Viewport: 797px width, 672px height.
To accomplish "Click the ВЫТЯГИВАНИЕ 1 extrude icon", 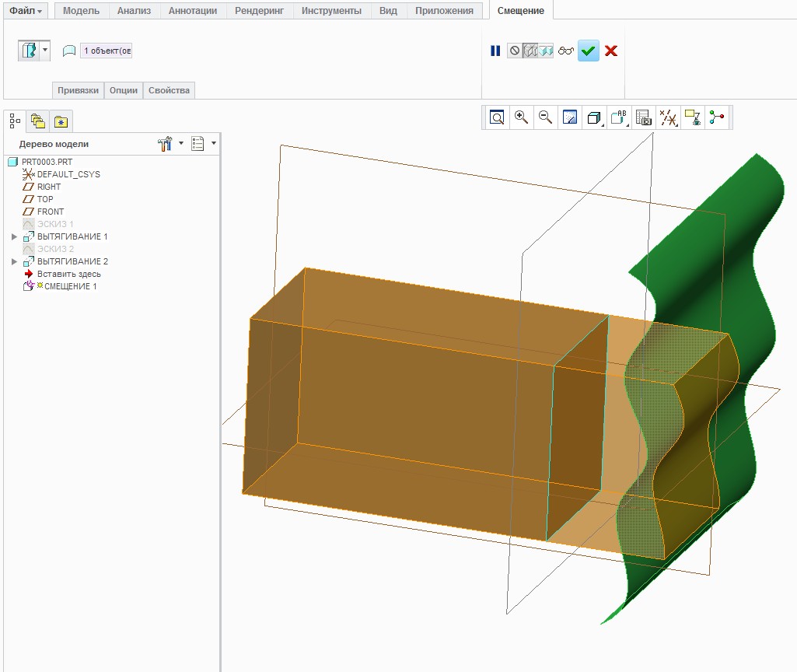I will point(29,236).
